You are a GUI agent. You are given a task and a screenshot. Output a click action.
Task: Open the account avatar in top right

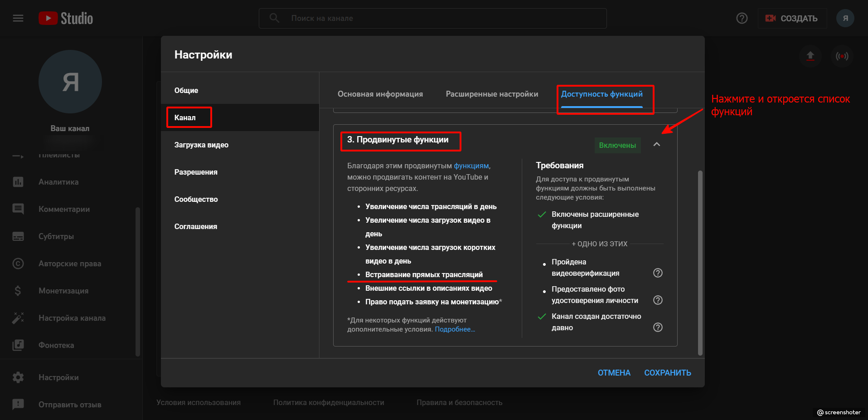[845, 18]
